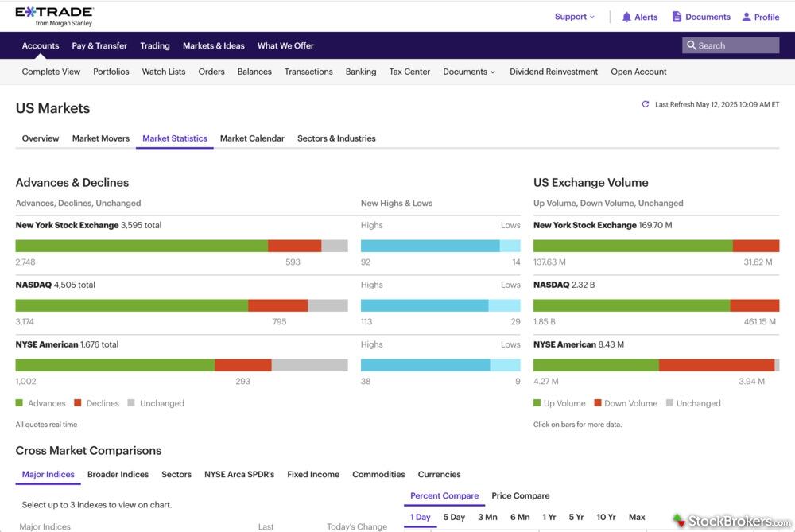Click the NASDAQ green advances bar
The height and width of the screenshot is (532, 795).
tap(131, 305)
